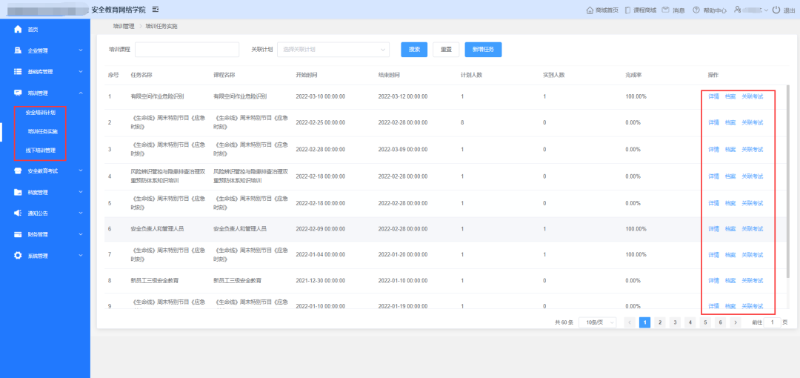Click row 6 task name 安全负责人和管理人员
Screen dimensions: 800x378
click(157, 229)
